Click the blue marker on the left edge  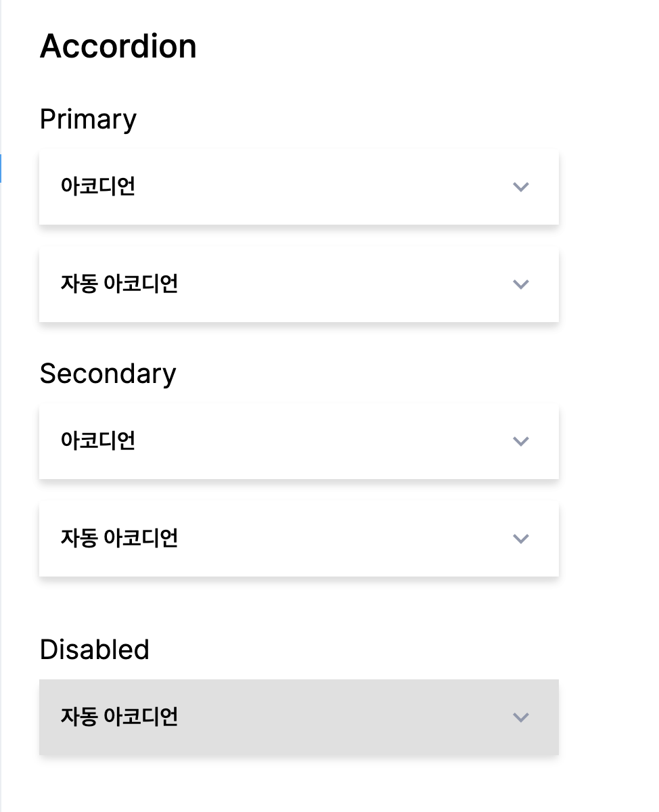tap(1, 168)
